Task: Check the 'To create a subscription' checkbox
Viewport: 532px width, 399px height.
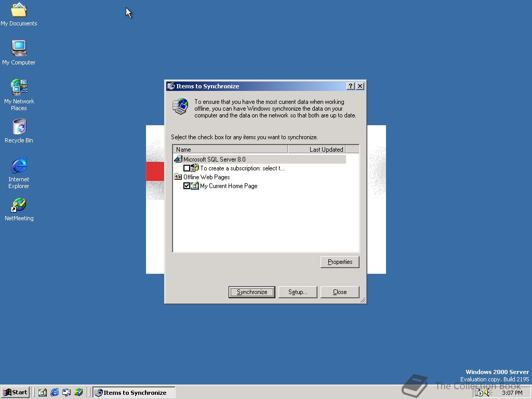Action: tap(187, 168)
